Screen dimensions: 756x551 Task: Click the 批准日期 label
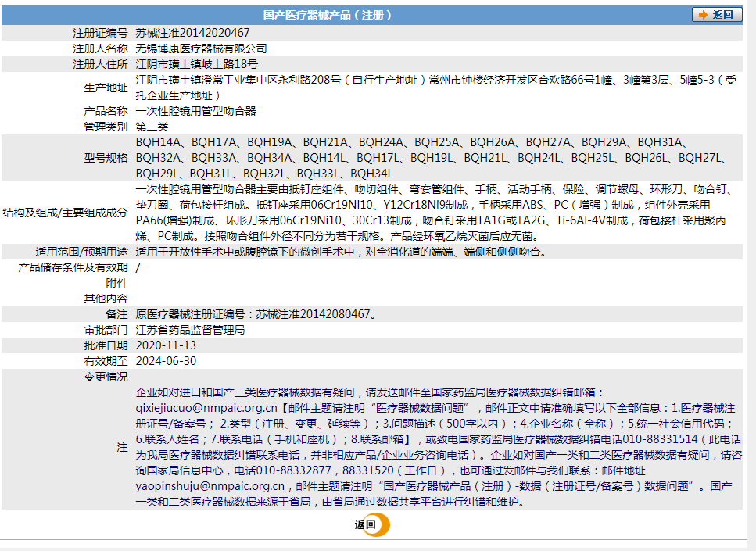[x=106, y=345]
